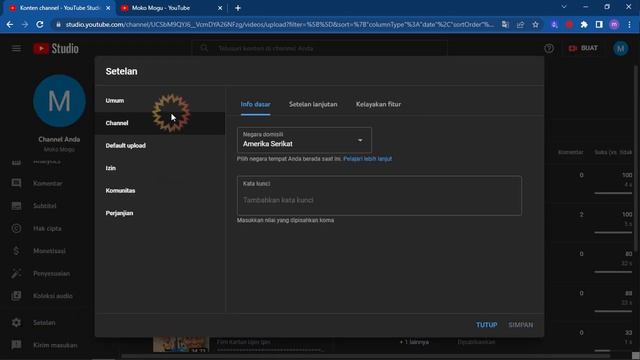Click the horizontal scrollbar under the content list
Screen dimensions: 640x360
[x=365, y=356]
